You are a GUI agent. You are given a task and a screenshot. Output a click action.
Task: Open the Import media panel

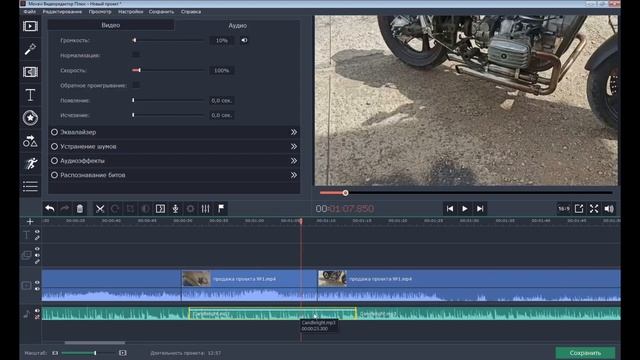[30, 26]
